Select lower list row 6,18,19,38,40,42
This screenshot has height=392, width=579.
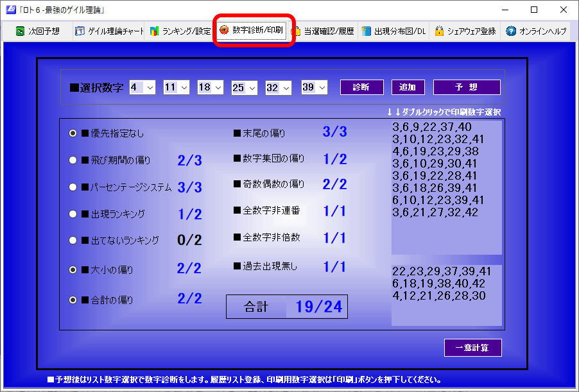coord(438,283)
